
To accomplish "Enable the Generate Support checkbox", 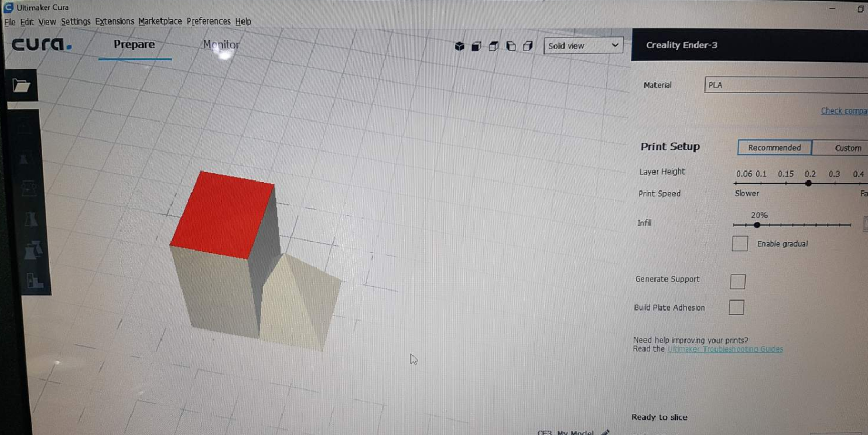I will coord(738,282).
